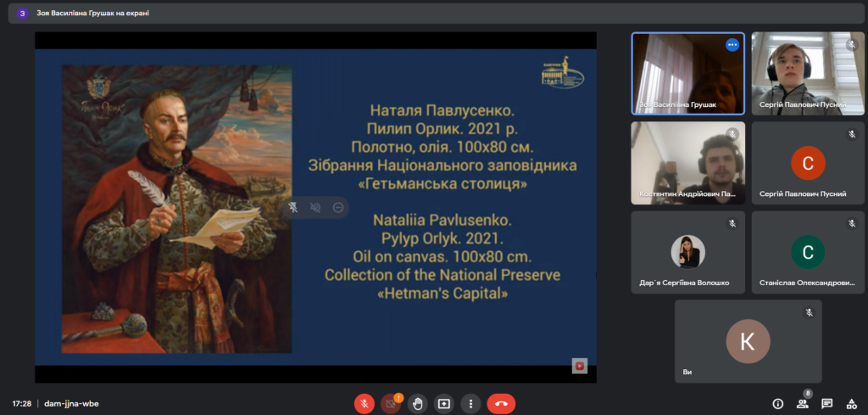The width and height of the screenshot is (868, 415).
Task: Open the chat panel
Action: pos(826,404)
